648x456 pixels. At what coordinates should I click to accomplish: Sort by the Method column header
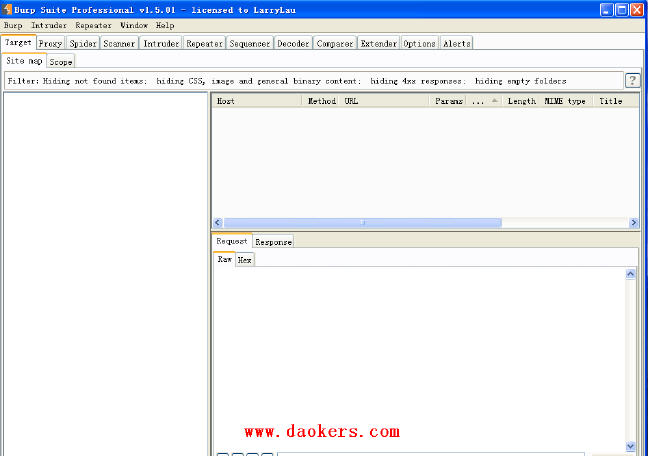pyautogui.click(x=322, y=101)
